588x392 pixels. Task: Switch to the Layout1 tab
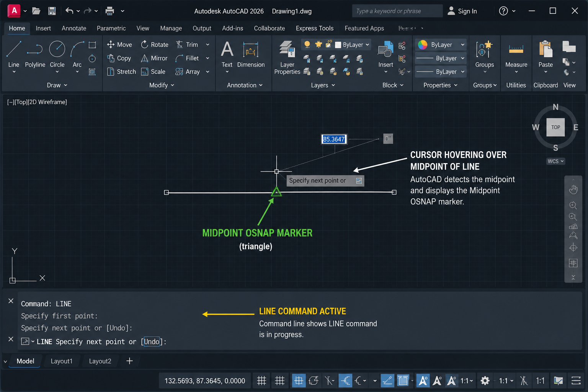pos(61,361)
